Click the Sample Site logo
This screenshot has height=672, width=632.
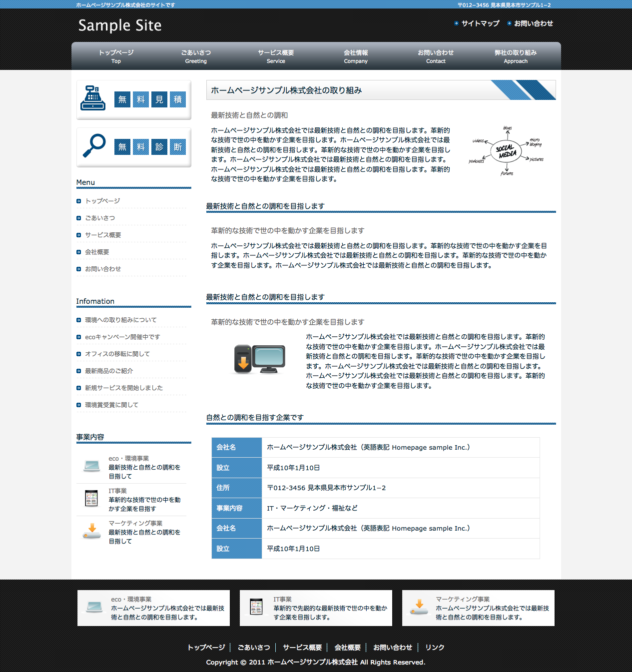120,25
